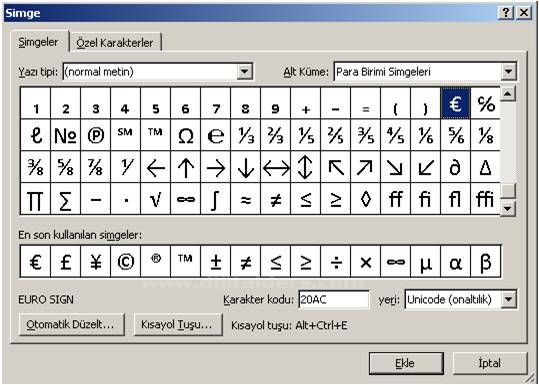Pick the copyright (©) recently used symbol
Image resolution: width=539 pixels, height=385 pixels.
125,262
